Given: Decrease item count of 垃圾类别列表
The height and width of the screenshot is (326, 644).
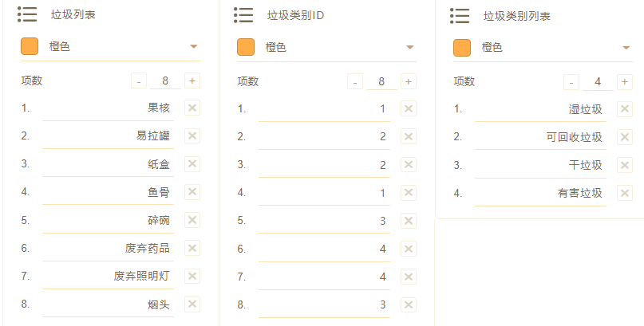Looking at the screenshot, I should 571,81.
